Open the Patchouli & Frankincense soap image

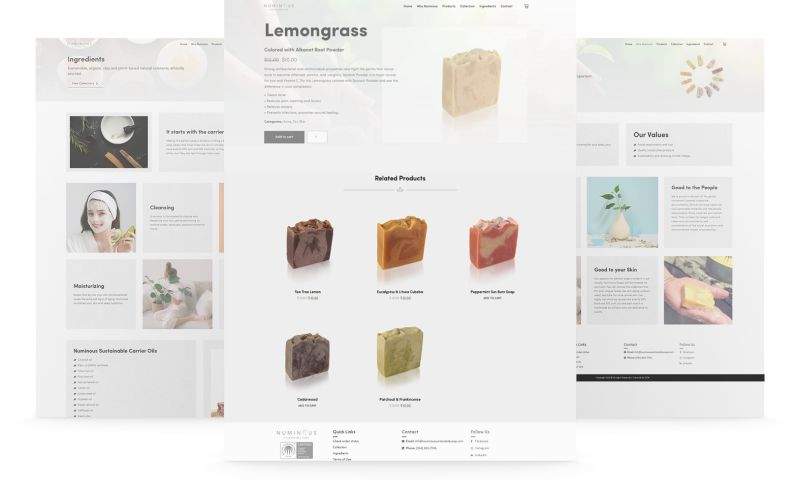click(401, 353)
